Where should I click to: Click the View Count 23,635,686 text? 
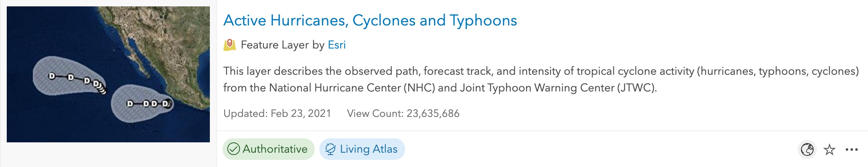[x=403, y=114]
